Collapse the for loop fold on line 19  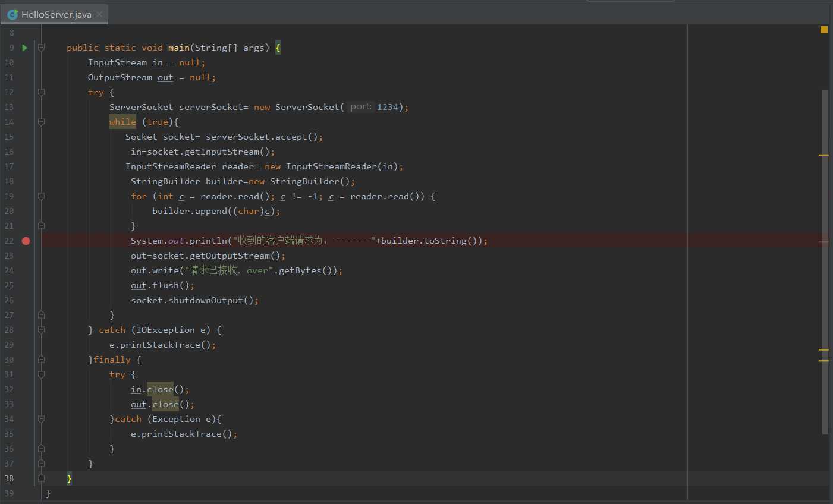[41, 196]
